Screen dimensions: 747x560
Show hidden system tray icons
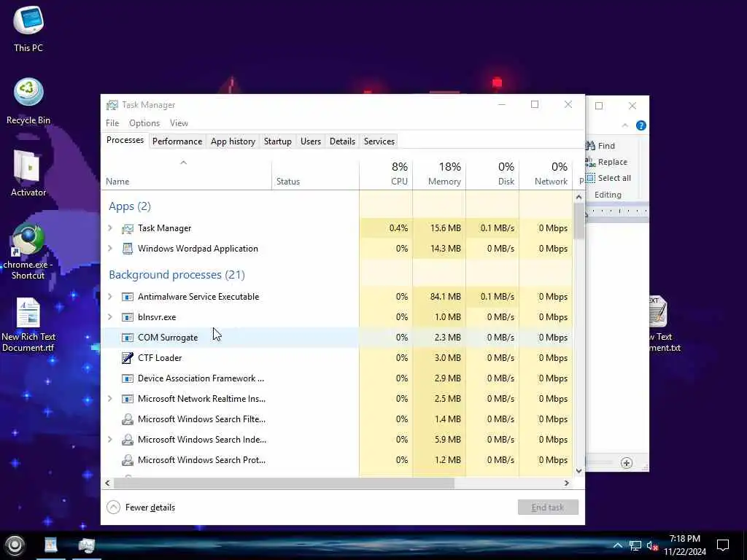point(617,545)
